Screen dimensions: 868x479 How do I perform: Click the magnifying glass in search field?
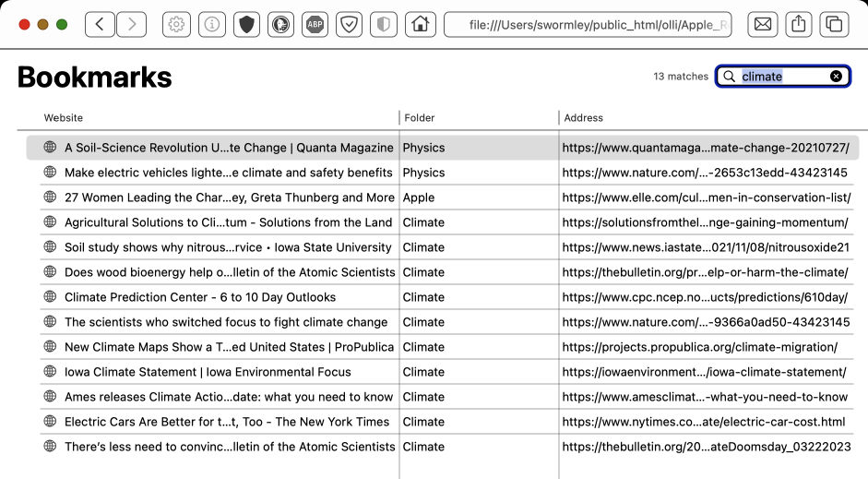[730, 77]
